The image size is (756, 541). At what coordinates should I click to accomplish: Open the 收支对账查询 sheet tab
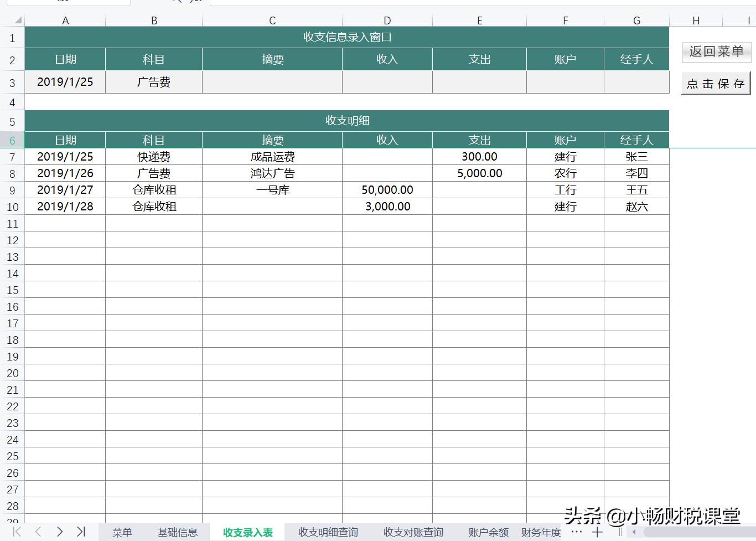point(413,532)
